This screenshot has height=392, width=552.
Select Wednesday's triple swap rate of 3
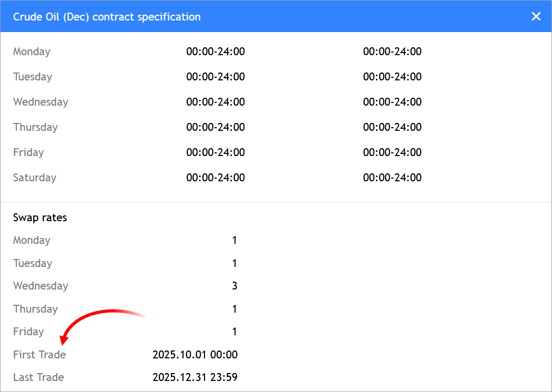pos(234,286)
